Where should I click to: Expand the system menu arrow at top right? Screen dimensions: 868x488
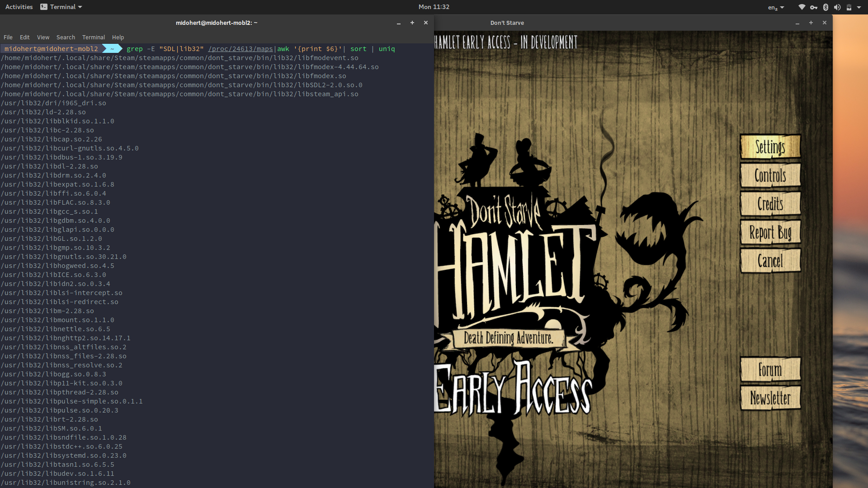tap(859, 7)
